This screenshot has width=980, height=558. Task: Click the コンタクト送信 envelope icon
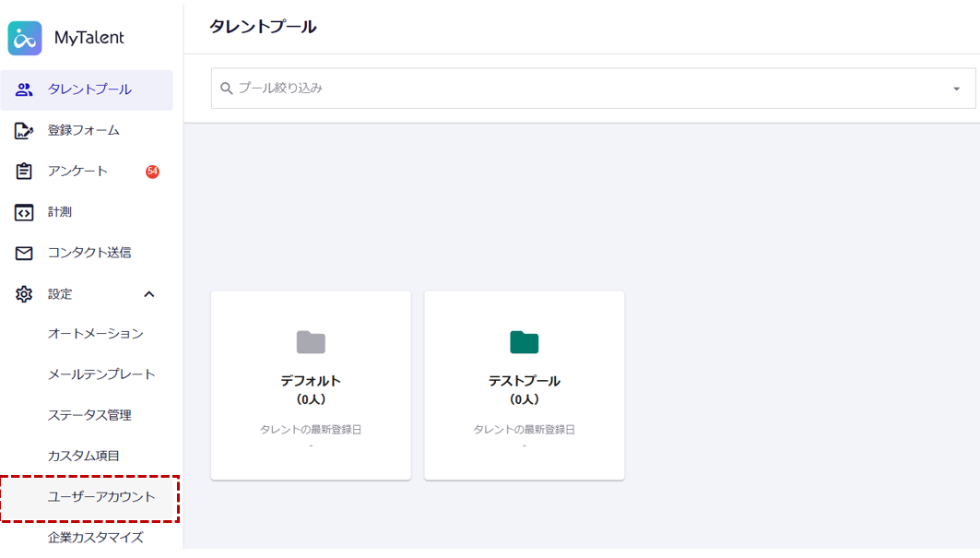pyautogui.click(x=25, y=253)
